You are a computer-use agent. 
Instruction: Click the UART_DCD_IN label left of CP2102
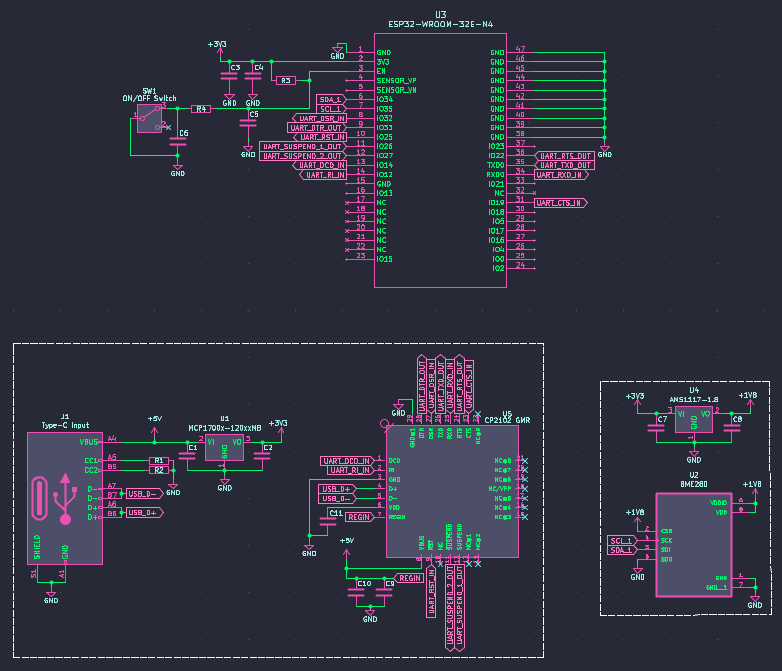click(347, 460)
